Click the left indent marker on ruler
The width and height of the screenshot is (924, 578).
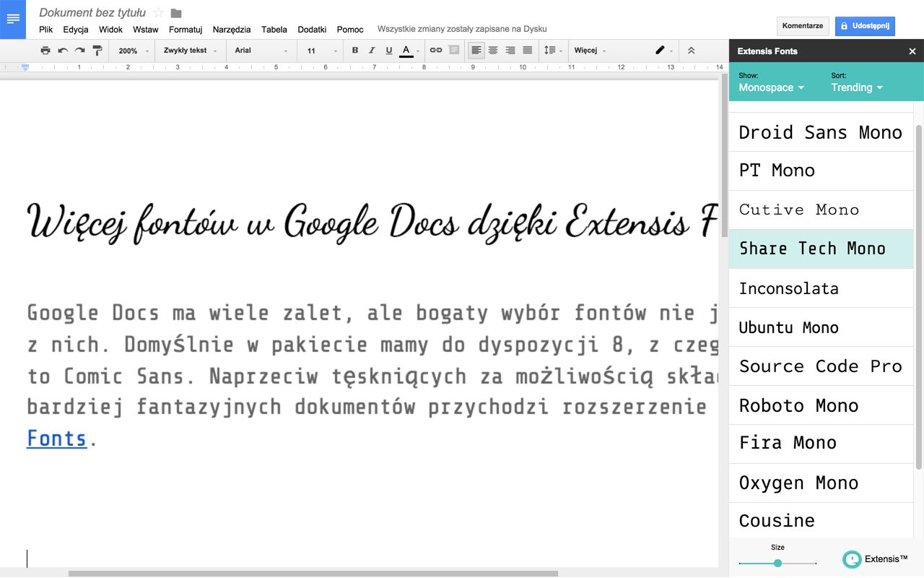pyautogui.click(x=25, y=68)
